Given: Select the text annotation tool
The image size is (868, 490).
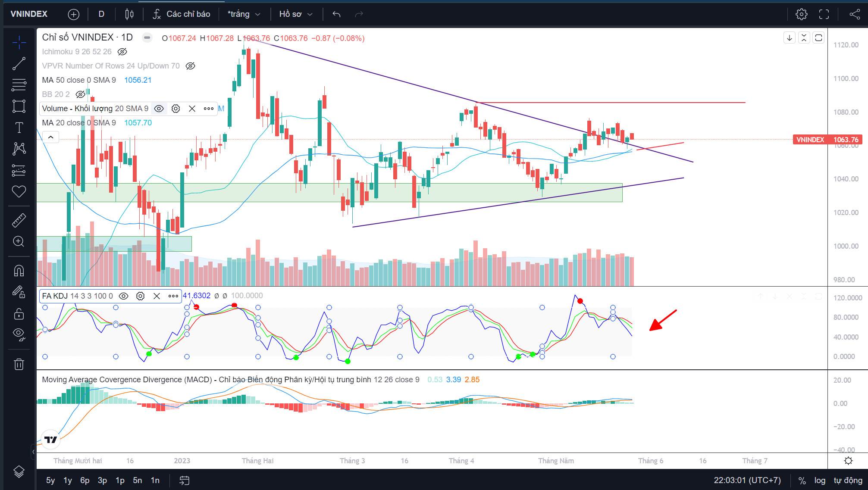Looking at the screenshot, I should tap(19, 128).
